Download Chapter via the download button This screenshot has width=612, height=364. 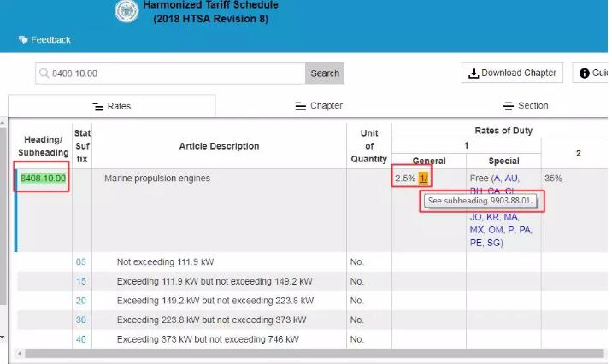tap(513, 73)
